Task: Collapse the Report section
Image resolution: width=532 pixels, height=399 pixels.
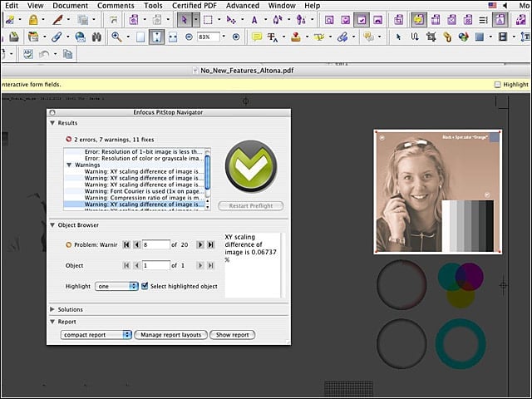Action: pos(52,322)
